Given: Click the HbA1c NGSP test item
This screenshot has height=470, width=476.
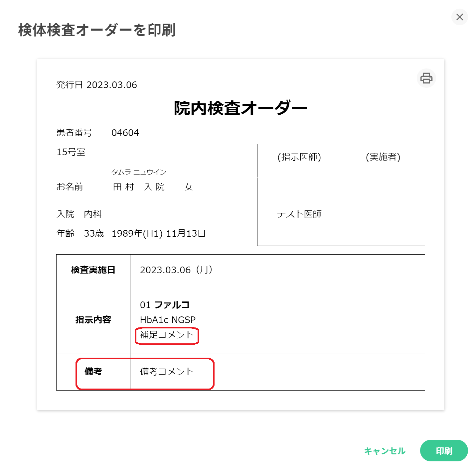Looking at the screenshot, I should click(x=168, y=320).
